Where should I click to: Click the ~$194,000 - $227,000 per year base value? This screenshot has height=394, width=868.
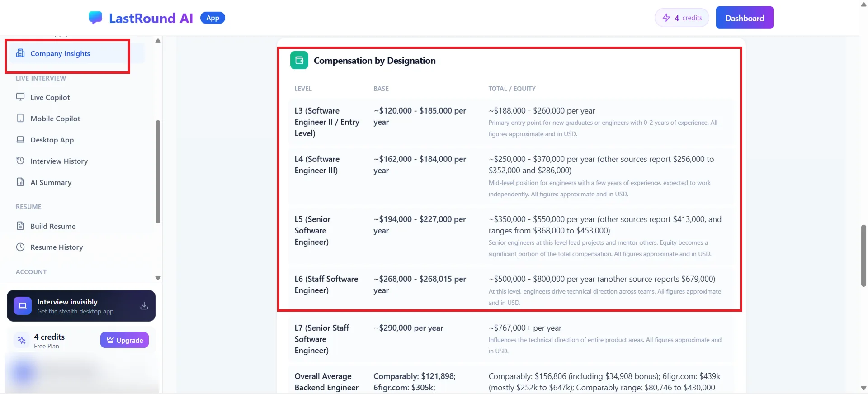click(x=420, y=225)
